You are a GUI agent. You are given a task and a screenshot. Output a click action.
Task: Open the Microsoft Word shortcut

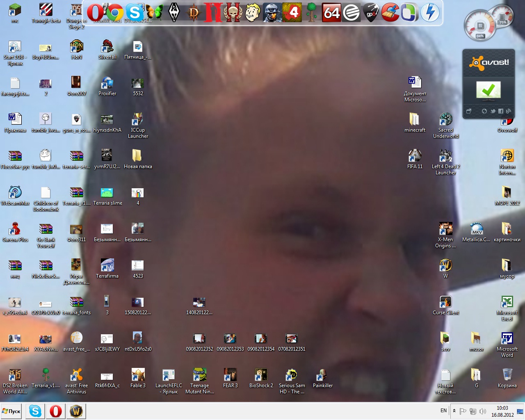(507, 345)
